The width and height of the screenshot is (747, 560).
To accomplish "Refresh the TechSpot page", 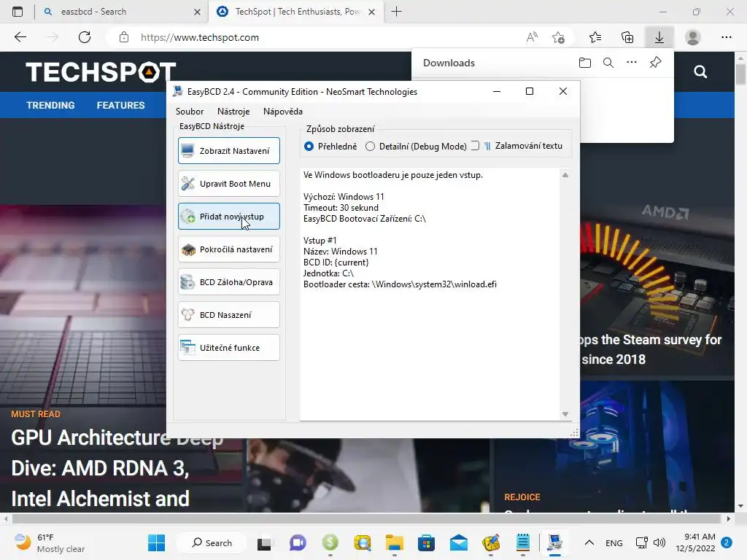I will 85,37.
